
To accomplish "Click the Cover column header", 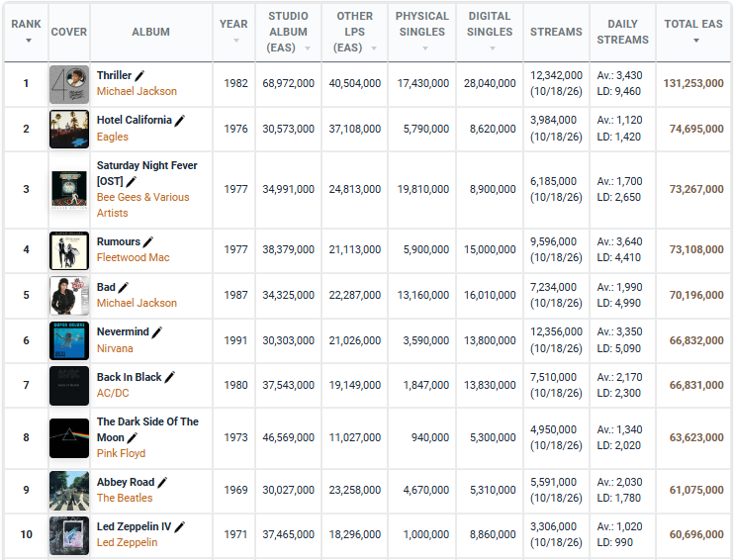I will tap(69, 32).
